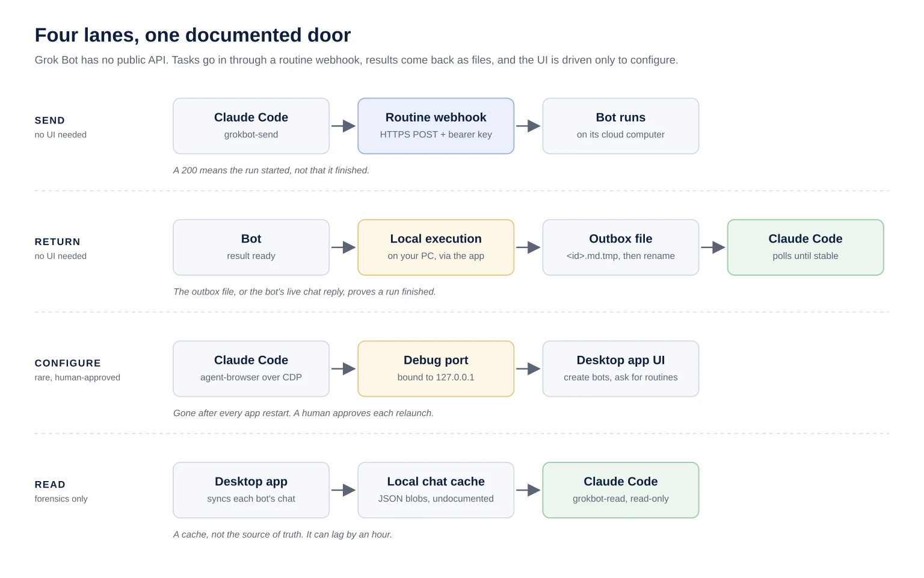
Task: Click the arrow pointing to grokbot-read Claude Code box
Action: pos(528,490)
